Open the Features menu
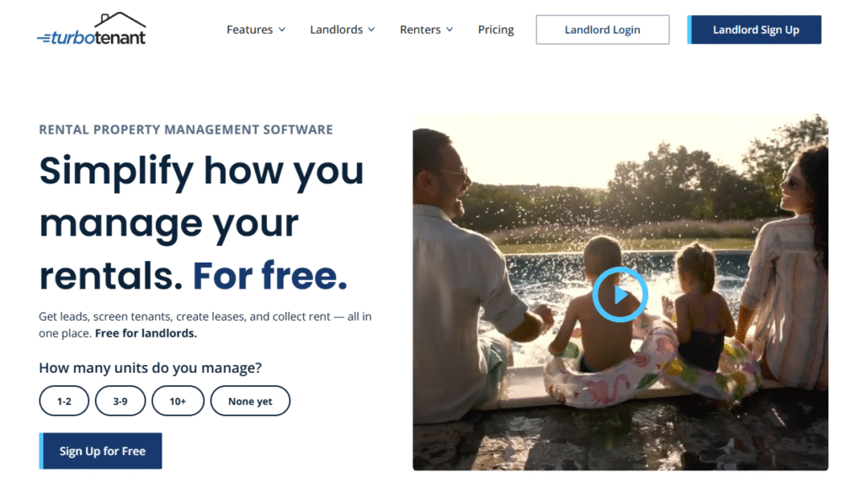 pos(256,29)
